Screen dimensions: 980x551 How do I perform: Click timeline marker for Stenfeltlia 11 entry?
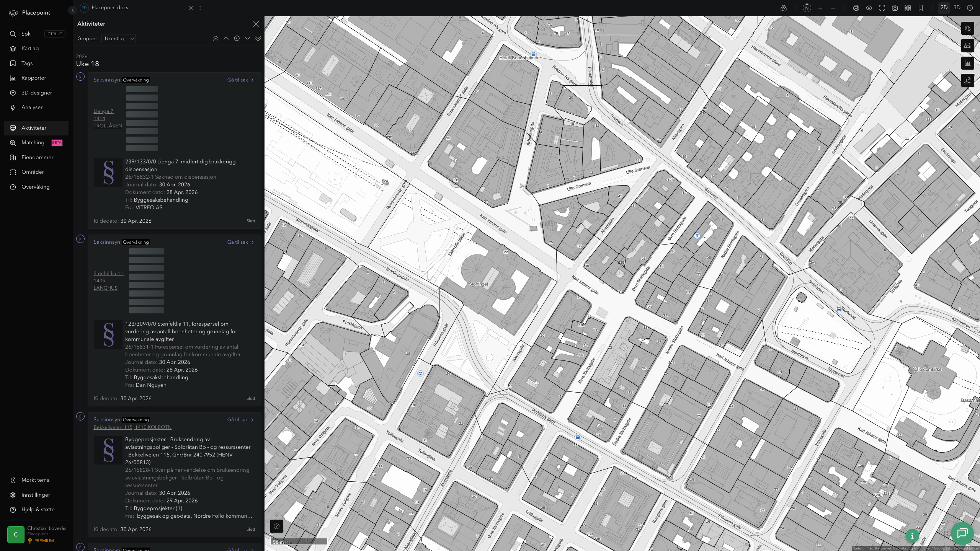tap(80, 239)
